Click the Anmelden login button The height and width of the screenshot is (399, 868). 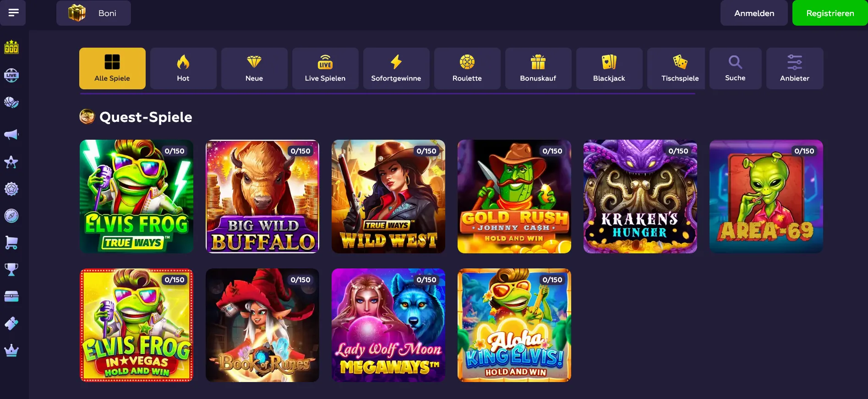[x=754, y=13]
